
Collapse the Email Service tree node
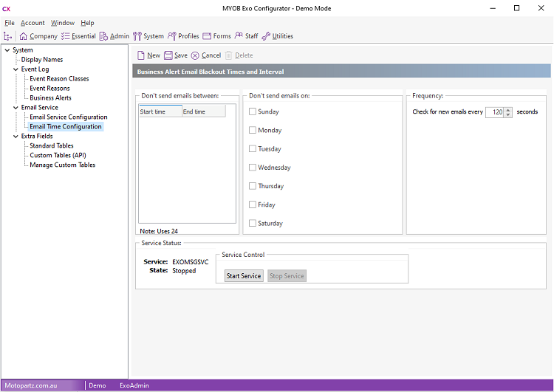pos(16,107)
